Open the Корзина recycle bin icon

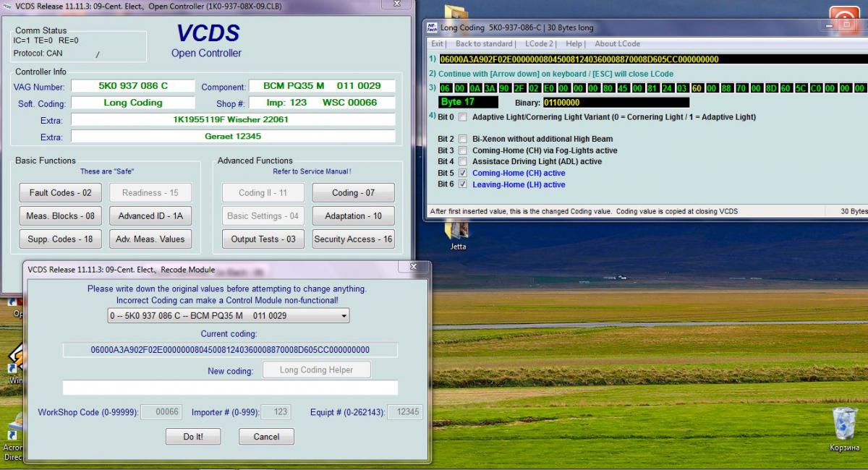pos(844,429)
